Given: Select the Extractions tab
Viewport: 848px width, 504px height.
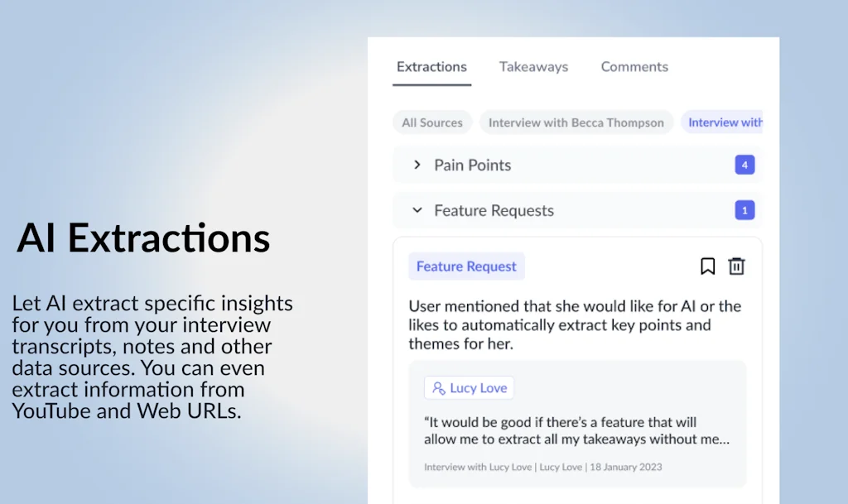Looking at the screenshot, I should click(x=431, y=66).
